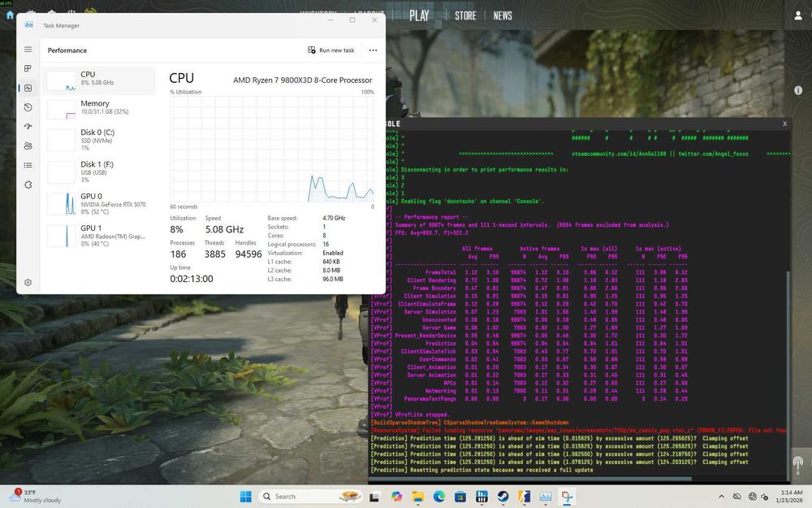Click the Threads count 3885

coord(215,254)
